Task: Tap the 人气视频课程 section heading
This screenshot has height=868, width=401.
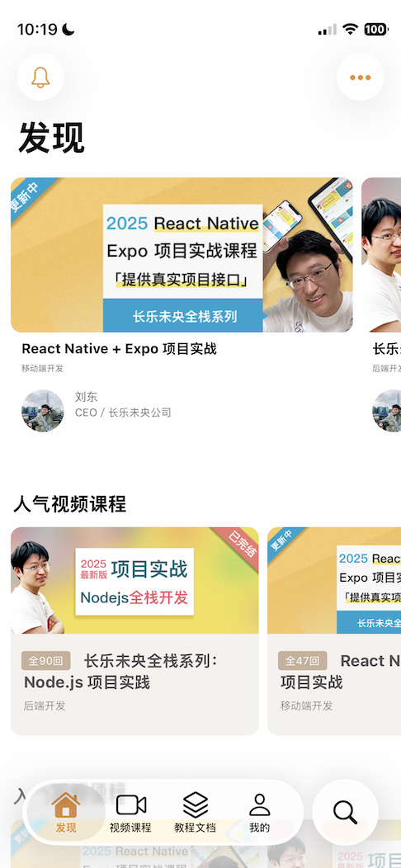Action: tap(70, 504)
